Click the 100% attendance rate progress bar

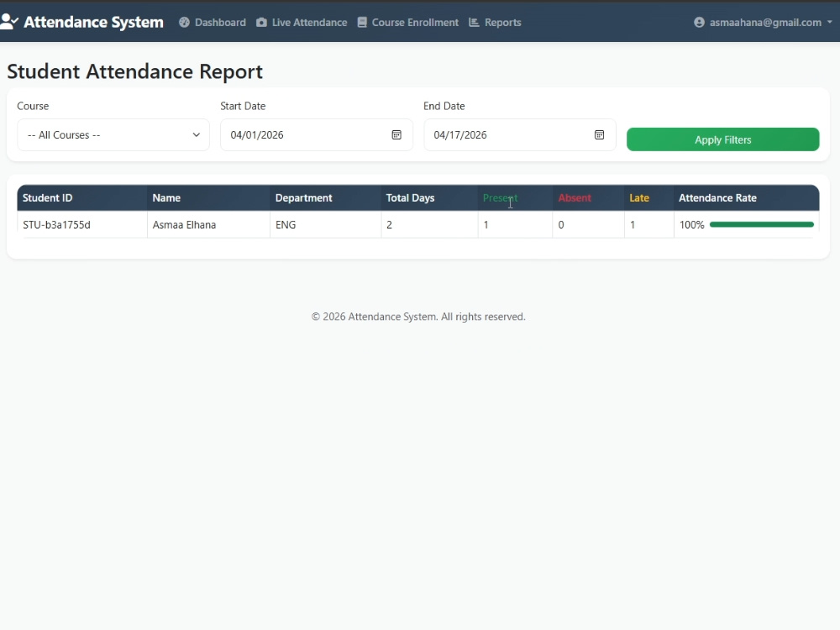coord(761,224)
